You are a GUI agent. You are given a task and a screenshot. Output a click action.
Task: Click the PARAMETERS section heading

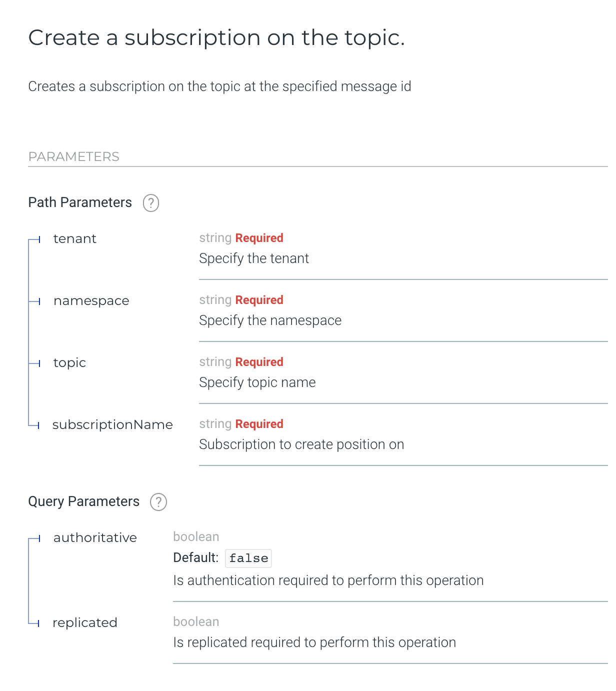(74, 157)
